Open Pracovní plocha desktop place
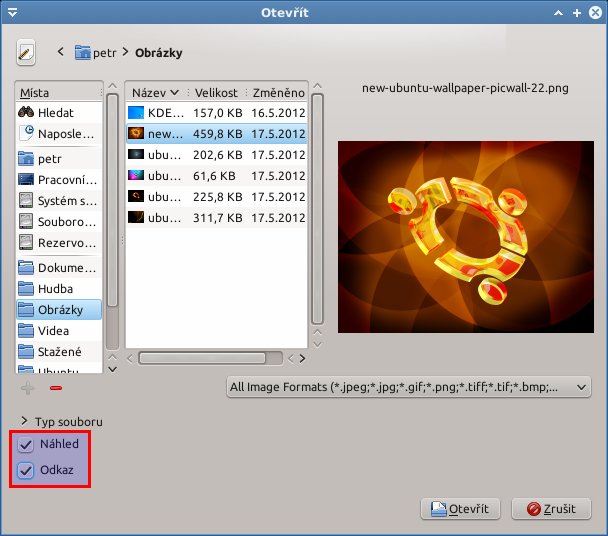The width and height of the screenshot is (608, 536). click(x=59, y=180)
